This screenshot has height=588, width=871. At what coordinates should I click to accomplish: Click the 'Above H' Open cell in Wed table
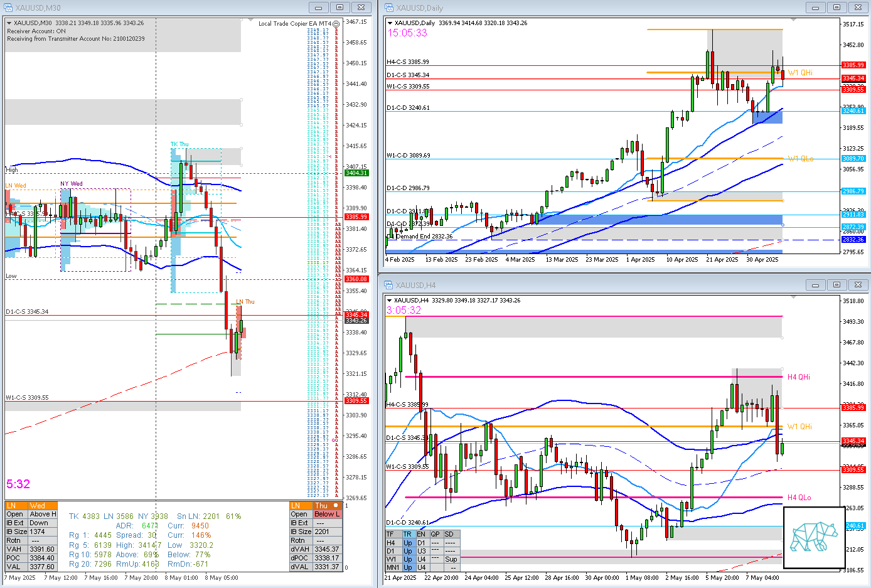coord(42,514)
